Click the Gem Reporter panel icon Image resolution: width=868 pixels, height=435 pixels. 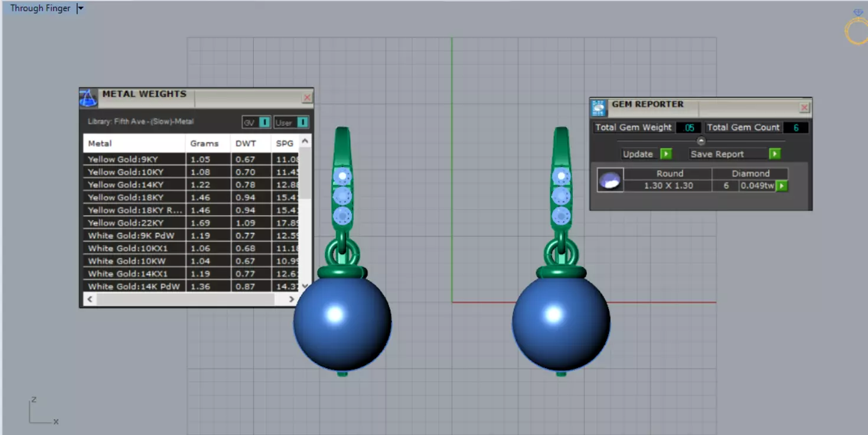coord(599,108)
